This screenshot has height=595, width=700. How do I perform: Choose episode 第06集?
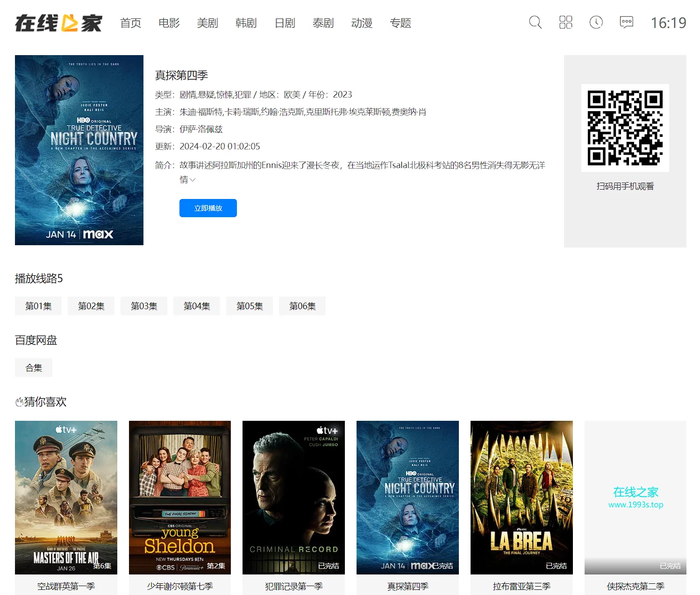click(x=302, y=306)
